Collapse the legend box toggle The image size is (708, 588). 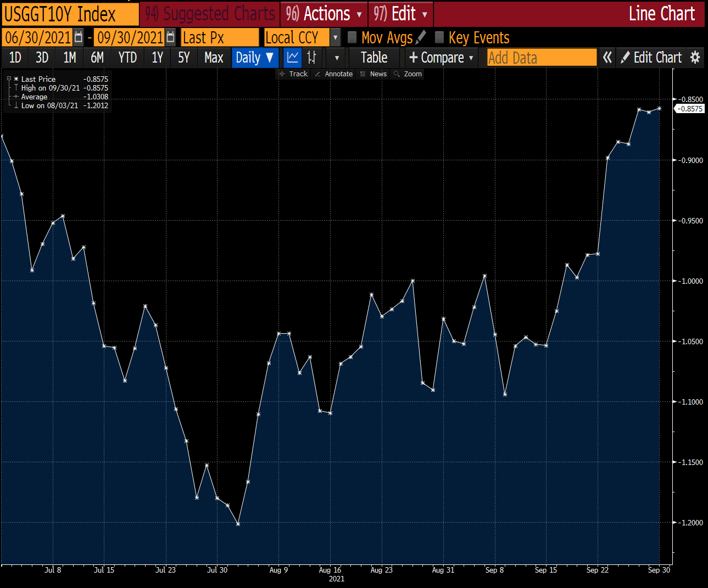point(9,79)
